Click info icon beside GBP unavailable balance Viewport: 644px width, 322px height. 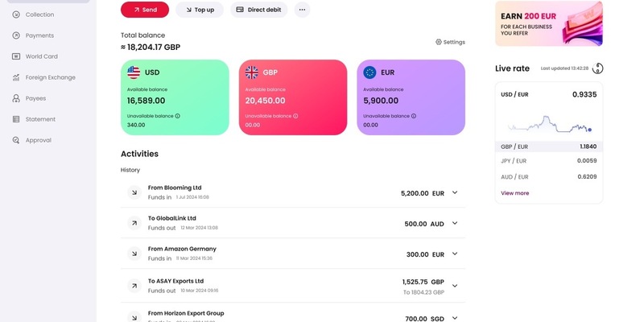pyautogui.click(x=295, y=116)
